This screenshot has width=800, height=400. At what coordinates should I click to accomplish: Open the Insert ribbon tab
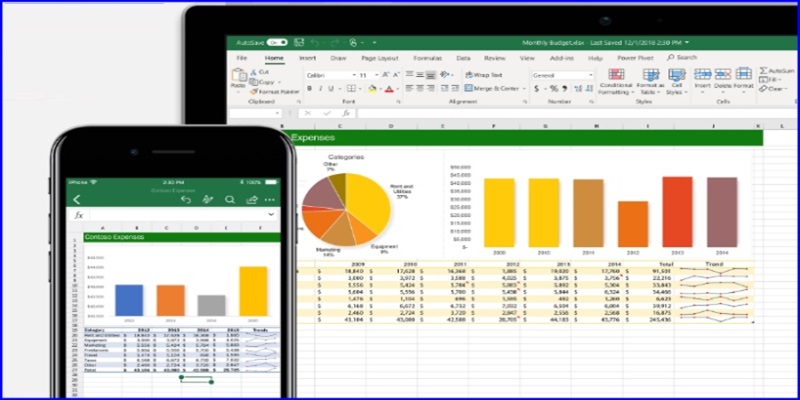(308, 58)
